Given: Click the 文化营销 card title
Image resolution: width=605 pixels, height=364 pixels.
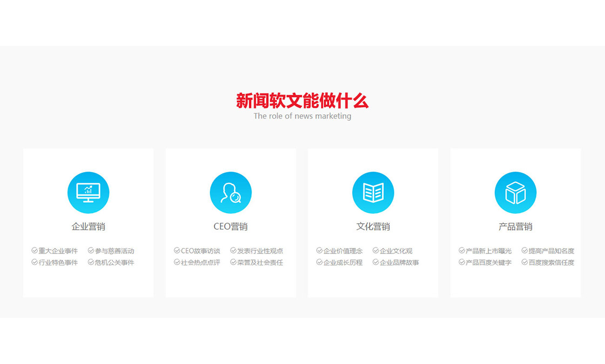Looking at the screenshot, I should pyautogui.click(x=373, y=226).
